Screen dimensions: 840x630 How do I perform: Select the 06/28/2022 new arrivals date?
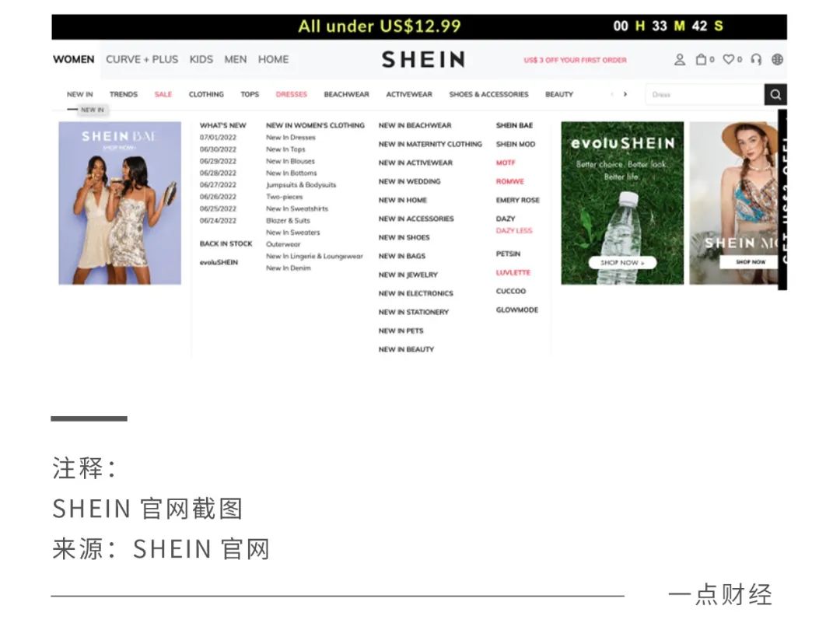pyautogui.click(x=218, y=173)
